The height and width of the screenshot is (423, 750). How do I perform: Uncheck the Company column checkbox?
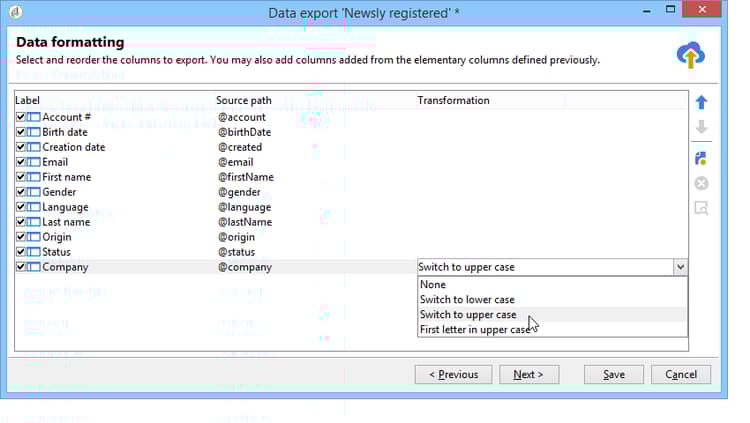tap(21, 267)
